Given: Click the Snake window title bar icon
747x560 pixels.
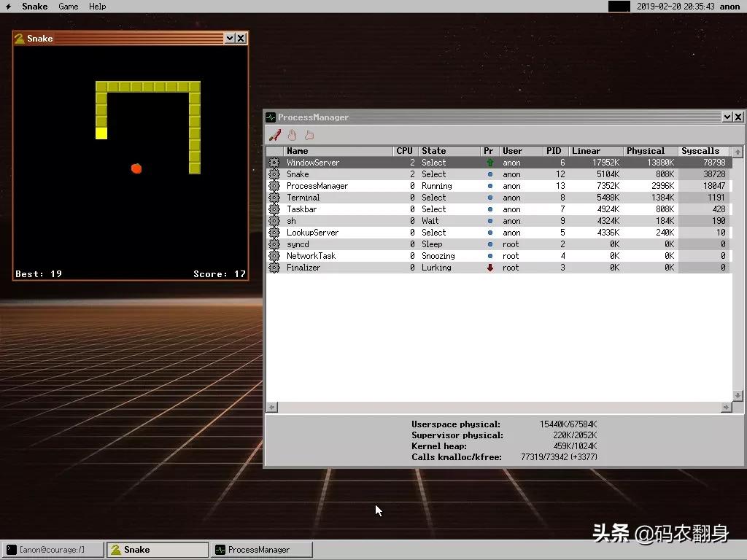Looking at the screenshot, I should (20, 39).
